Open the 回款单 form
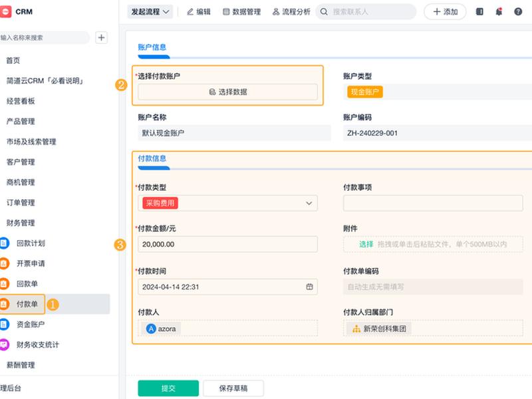532x399 pixels. coord(27,284)
